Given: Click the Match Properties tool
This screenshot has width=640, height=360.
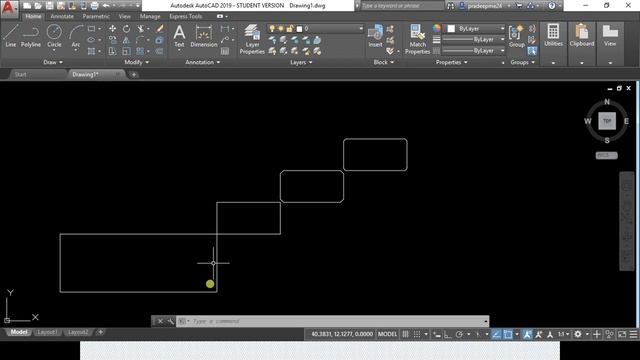Looking at the screenshot, I should (x=417, y=39).
